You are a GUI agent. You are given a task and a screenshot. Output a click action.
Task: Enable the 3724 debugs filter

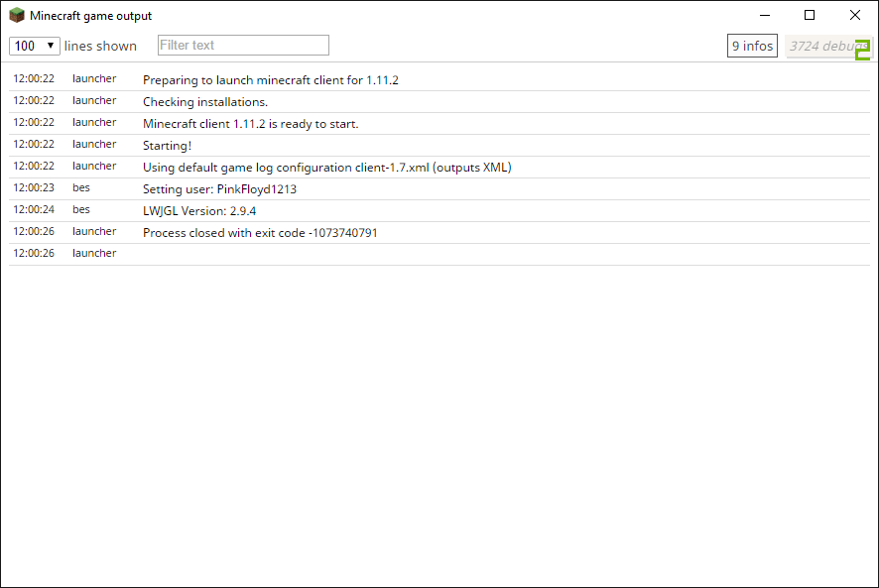pos(819,47)
